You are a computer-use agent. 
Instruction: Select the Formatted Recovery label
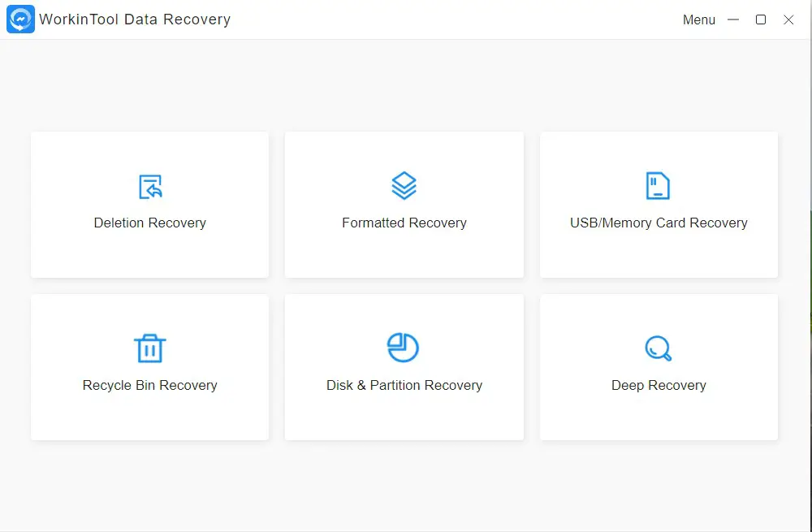tap(404, 223)
